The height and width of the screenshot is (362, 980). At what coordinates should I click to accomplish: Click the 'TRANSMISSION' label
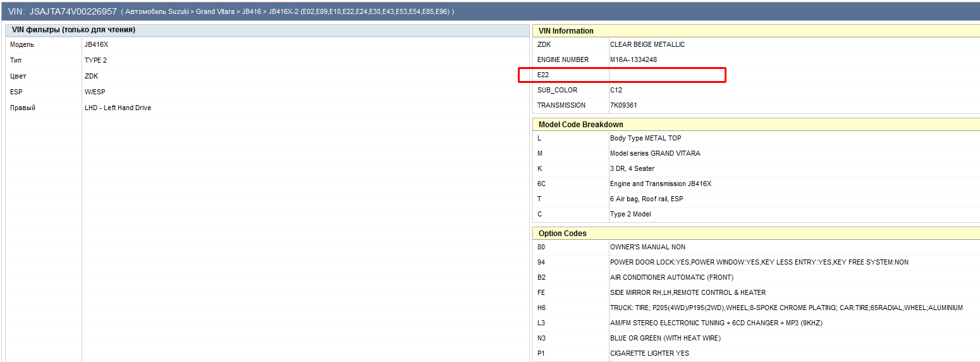[x=561, y=106]
